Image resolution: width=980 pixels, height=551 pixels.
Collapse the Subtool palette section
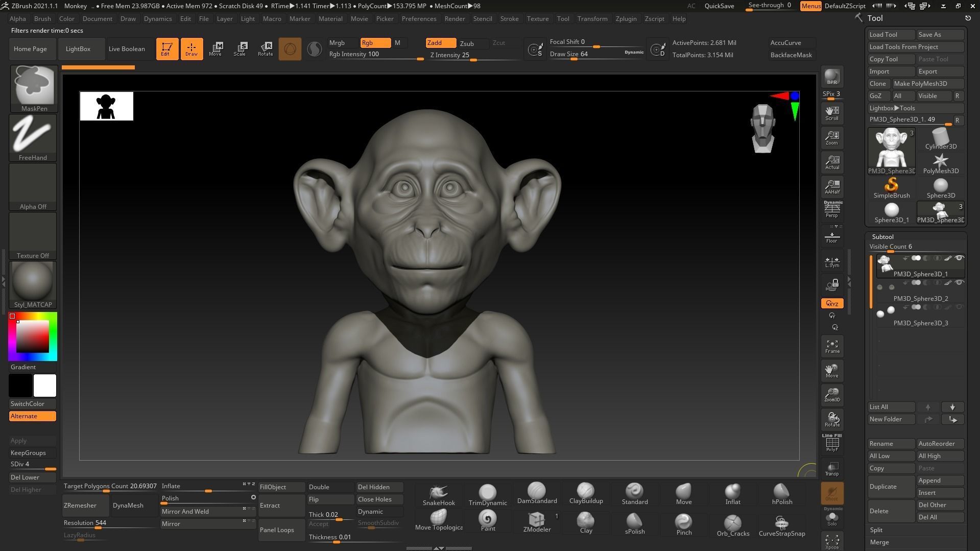[882, 236]
